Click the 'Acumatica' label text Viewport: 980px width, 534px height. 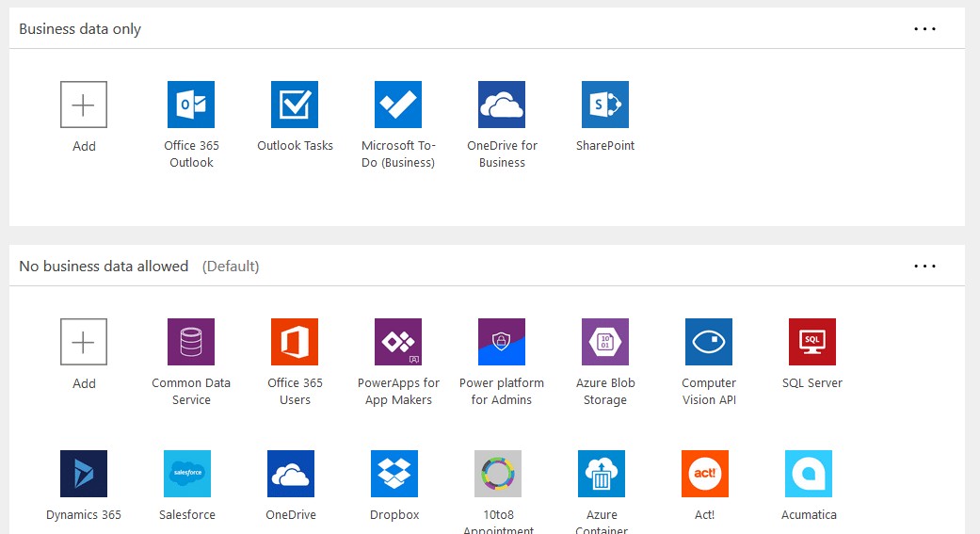[809, 514]
